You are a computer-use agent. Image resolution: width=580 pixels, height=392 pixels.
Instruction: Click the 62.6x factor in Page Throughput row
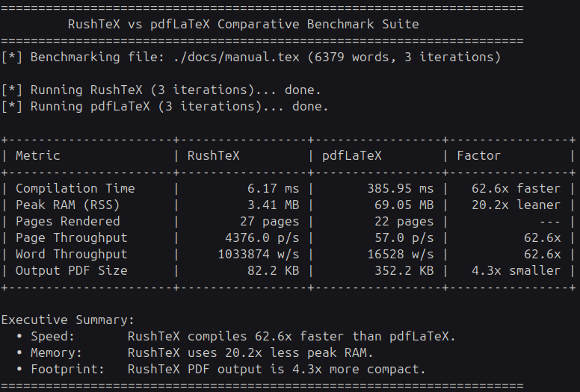point(542,238)
